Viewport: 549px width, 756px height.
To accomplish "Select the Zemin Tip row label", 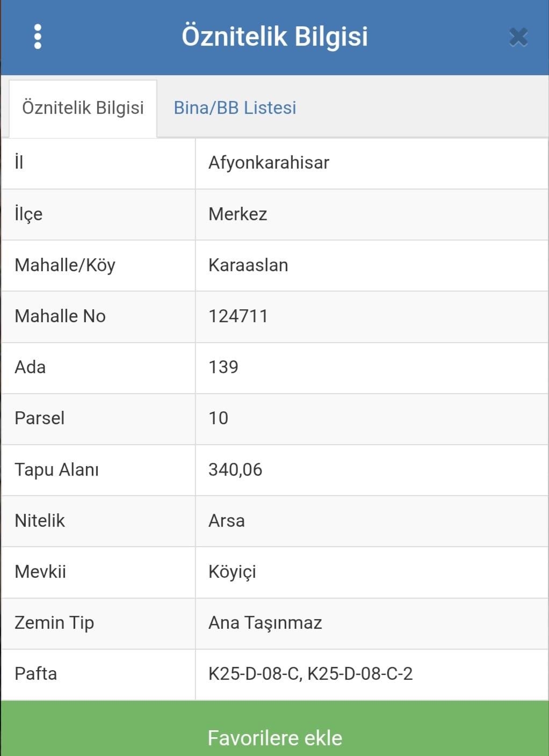I will [54, 623].
